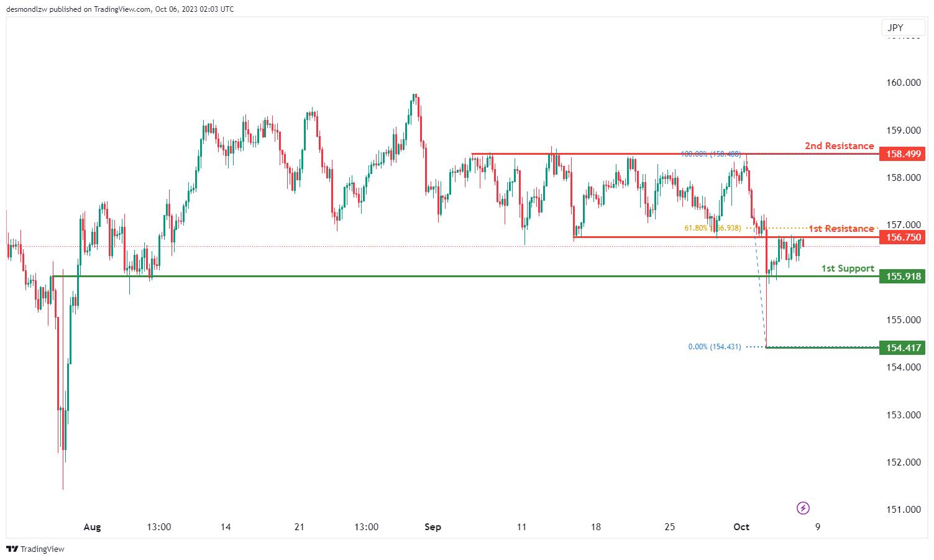The width and height of the screenshot is (934, 560).
Task: Select the green 154.417 price label
Action: click(x=902, y=348)
